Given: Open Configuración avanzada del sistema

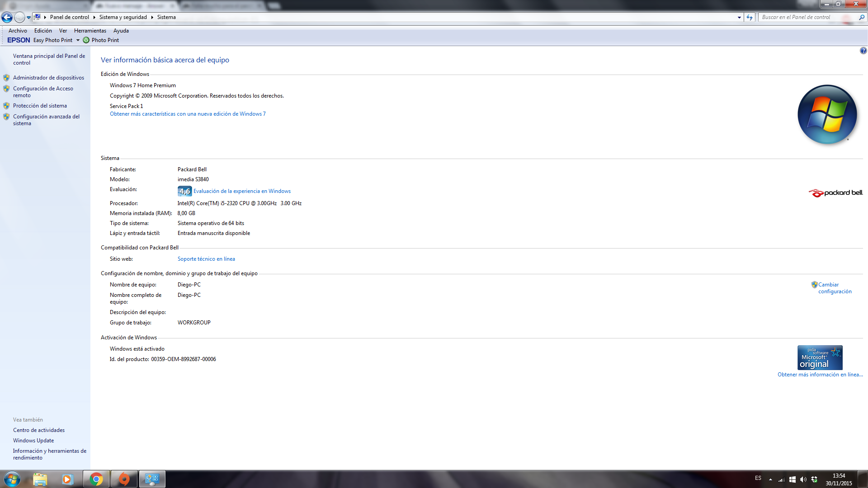Looking at the screenshot, I should tap(46, 120).
